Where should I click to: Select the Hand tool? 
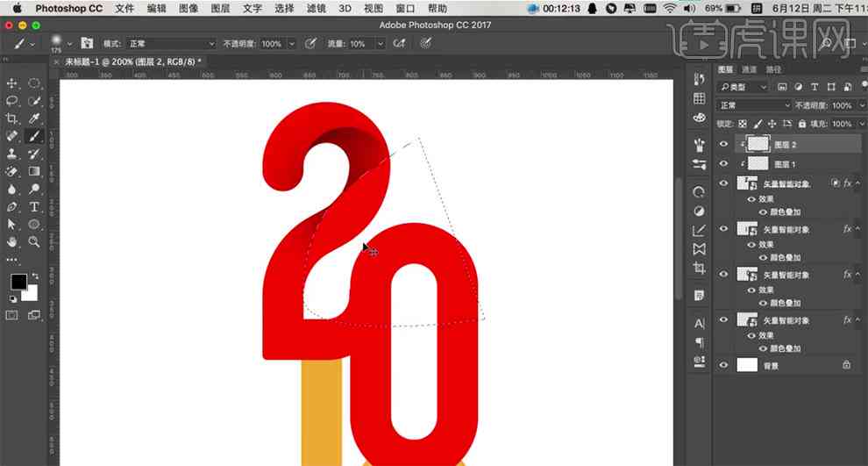(x=11, y=241)
